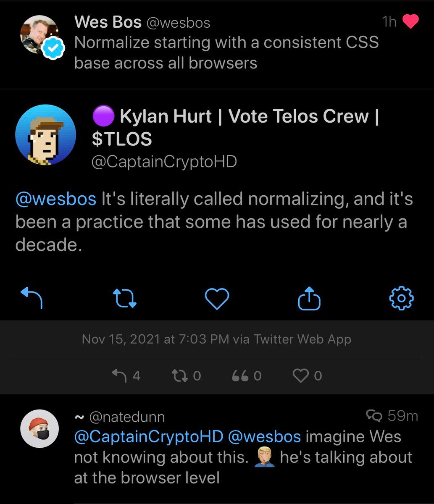This screenshot has height=504, width=434.
Task: Tap the reply arrow icon
Action: [x=32, y=298]
